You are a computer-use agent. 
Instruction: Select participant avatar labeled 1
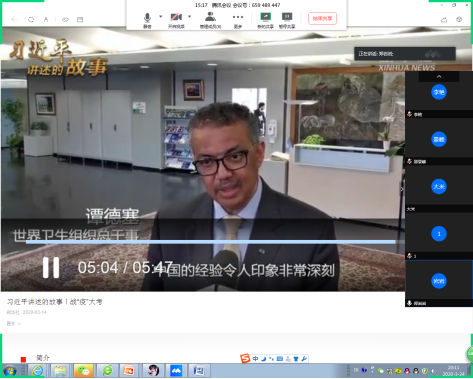click(x=439, y=234)
